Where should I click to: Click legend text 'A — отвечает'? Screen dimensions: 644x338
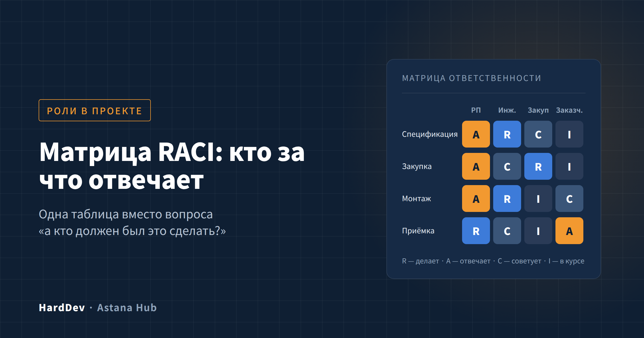point(468,261)
